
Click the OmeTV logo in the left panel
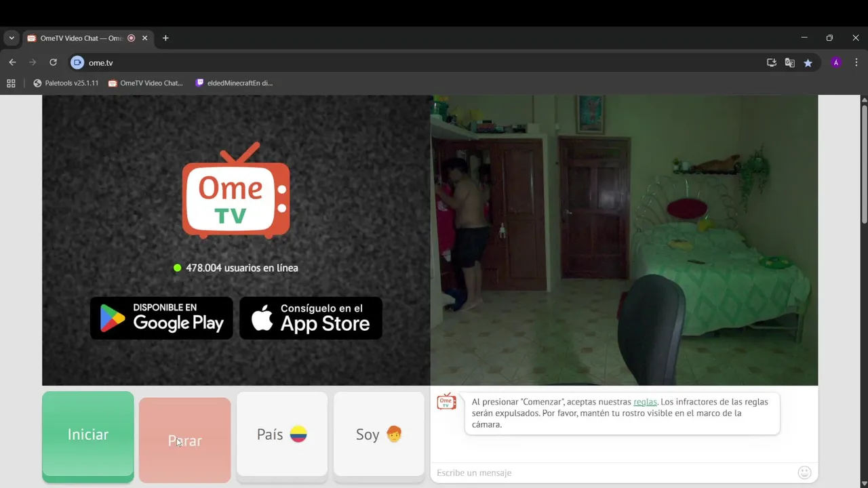[x=236, y=190]
